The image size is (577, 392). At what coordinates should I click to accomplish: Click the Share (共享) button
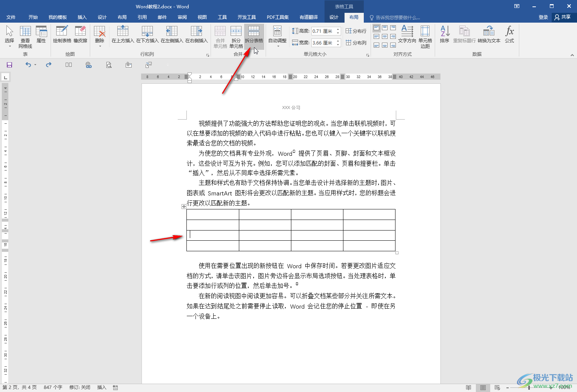tap(563, 17)
